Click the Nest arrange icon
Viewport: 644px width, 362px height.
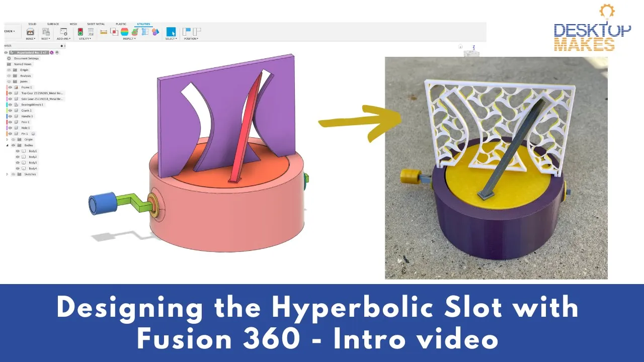(46, 32)
